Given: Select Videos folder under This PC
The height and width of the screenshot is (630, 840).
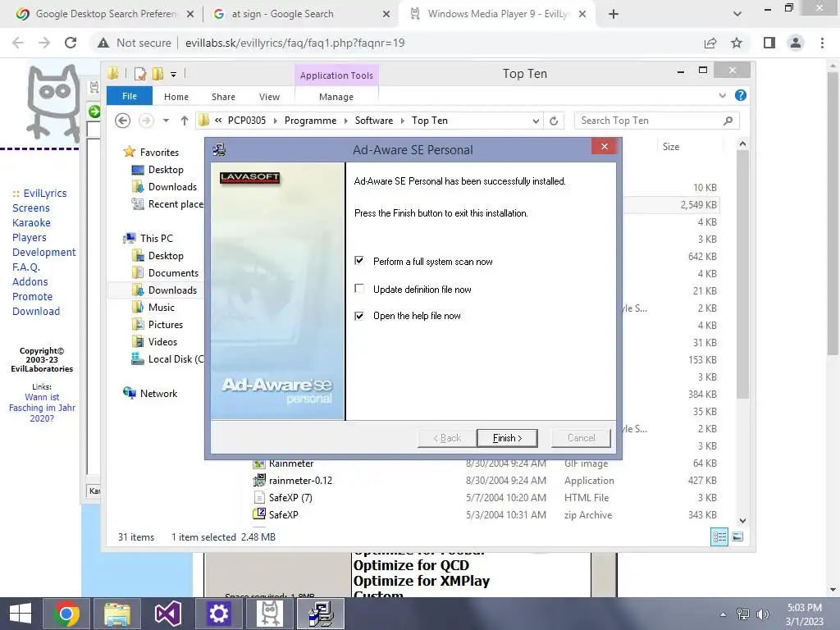Looking at the screenshot, I should pos(162,342).
